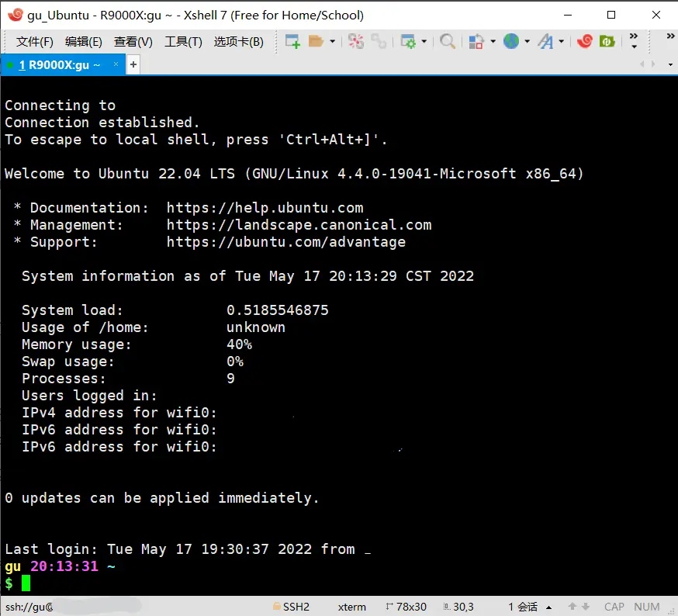Add a new tab with plus button
Viewport: 678px width, 616px height.
tap(133, 65)
